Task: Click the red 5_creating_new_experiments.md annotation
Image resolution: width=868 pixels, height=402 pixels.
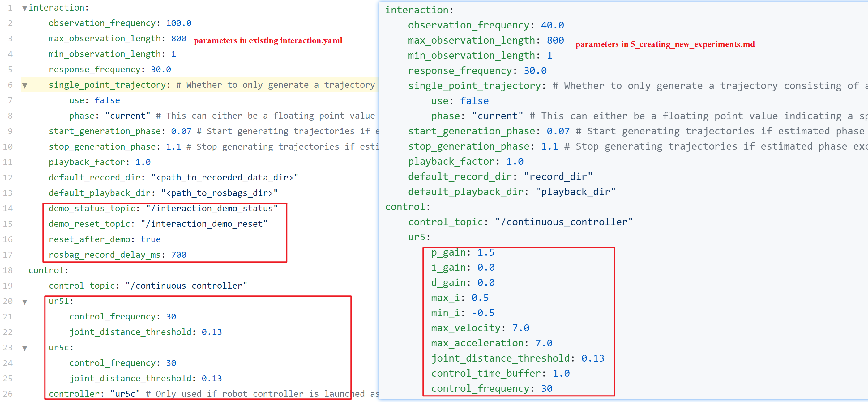Action: [x=665, y=44]
